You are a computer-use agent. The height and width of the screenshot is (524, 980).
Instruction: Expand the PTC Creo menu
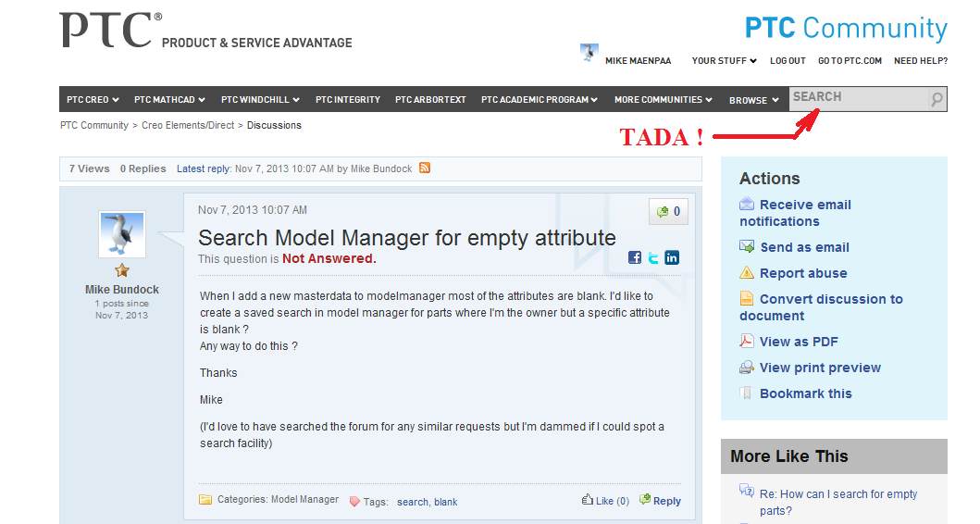[x=93, y=99]
